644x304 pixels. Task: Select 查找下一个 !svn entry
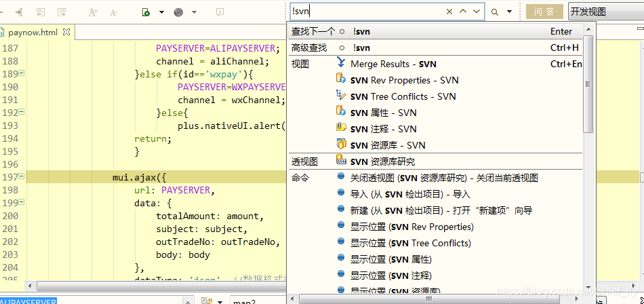[436, 31]
